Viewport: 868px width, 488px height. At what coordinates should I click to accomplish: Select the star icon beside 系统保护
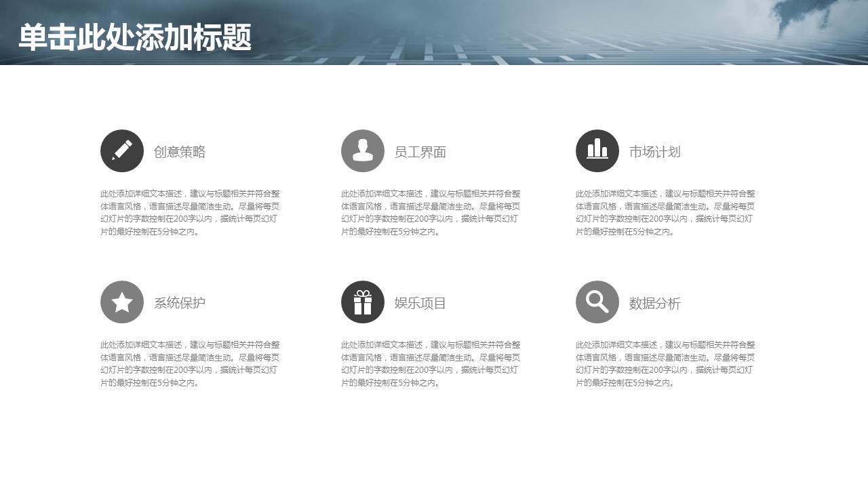(x=122, y=302)
